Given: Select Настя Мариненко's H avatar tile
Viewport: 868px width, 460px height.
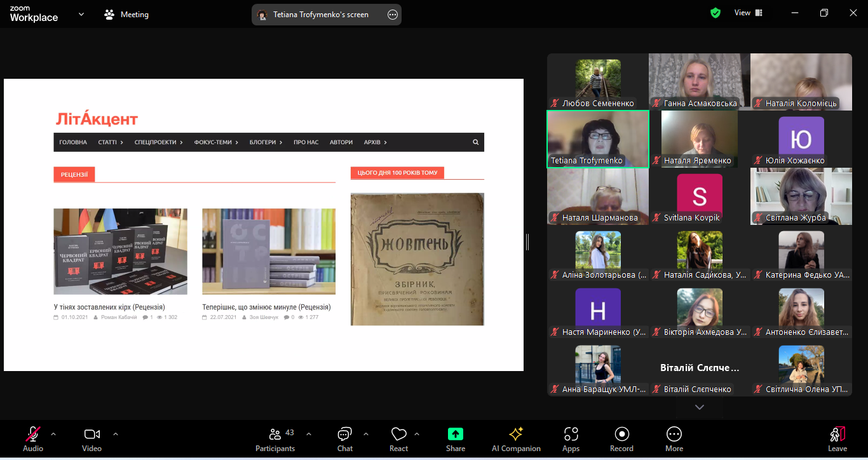Looking at the screenshot, I should click(x=598, y=311).
